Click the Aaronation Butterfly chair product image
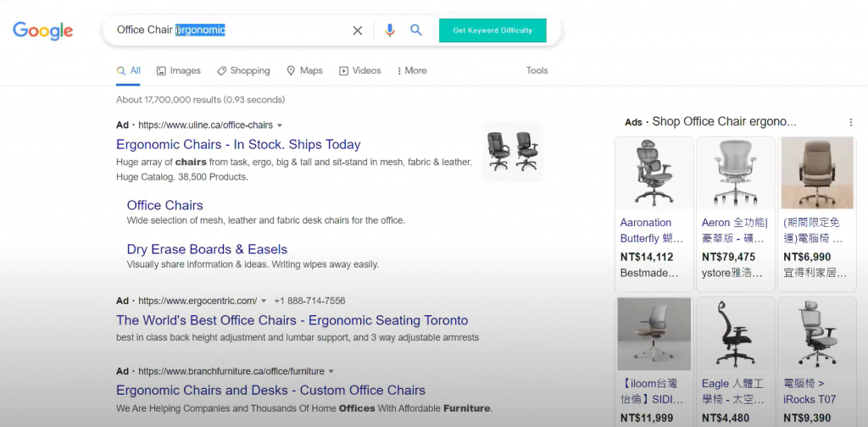The height and width of the screenshot is (427, 868). [x=653, y=174]
